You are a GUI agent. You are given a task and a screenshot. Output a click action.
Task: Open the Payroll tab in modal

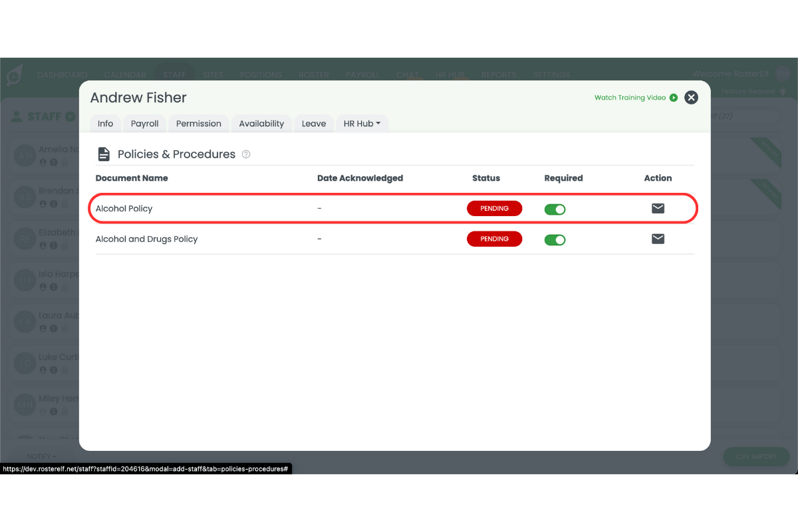pos(144,124)
